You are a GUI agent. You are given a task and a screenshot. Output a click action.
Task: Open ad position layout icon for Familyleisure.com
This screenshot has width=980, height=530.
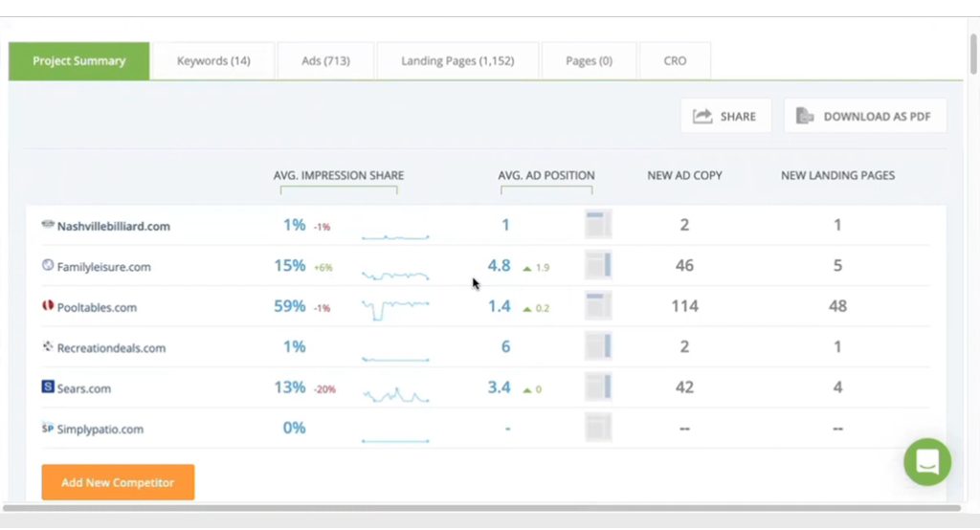(598, 265)
